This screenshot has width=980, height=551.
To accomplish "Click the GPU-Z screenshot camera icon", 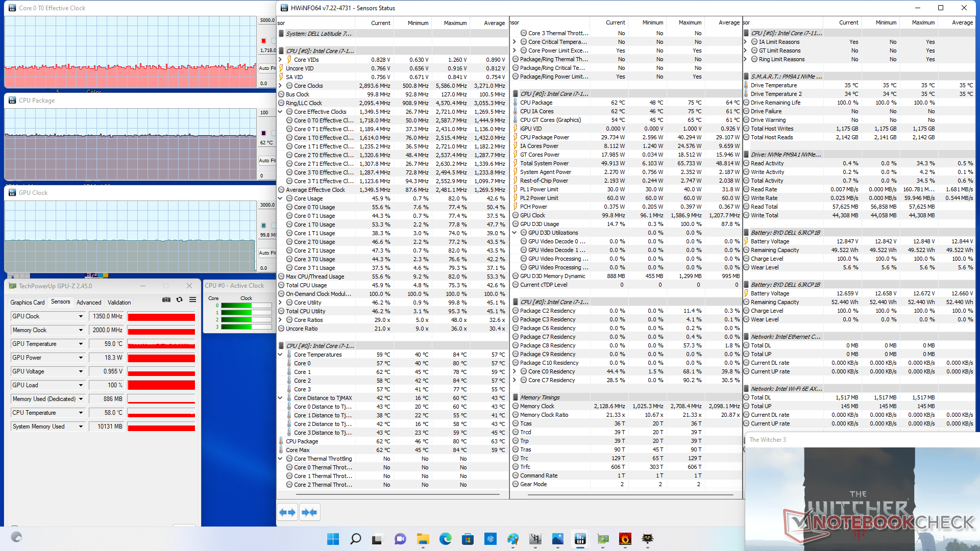I will 166,300.
